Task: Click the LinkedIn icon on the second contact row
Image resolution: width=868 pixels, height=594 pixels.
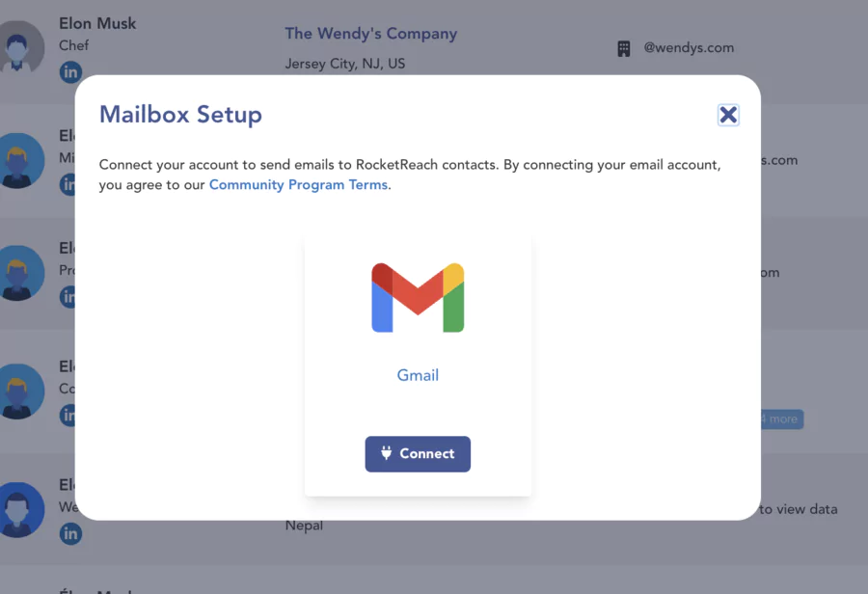Action: click(x=70, y=184)
